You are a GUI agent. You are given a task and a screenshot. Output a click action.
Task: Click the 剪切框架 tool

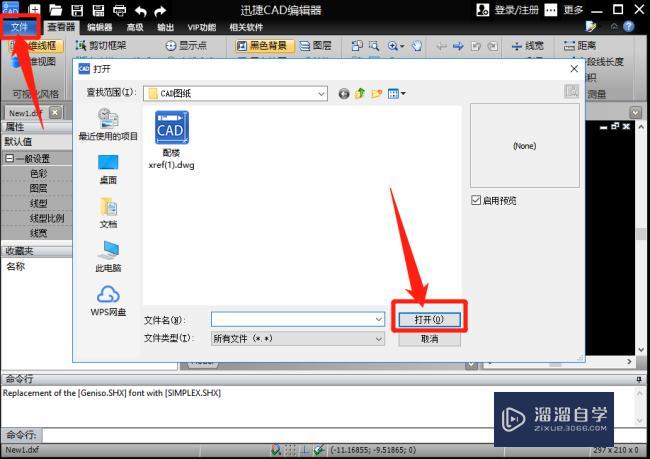pyautogui.click(x=101, y=45)
